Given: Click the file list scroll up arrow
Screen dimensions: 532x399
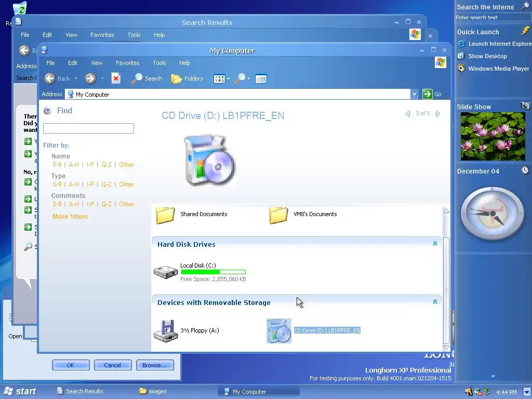Looking at the screenshot, I should click(446, 211).
